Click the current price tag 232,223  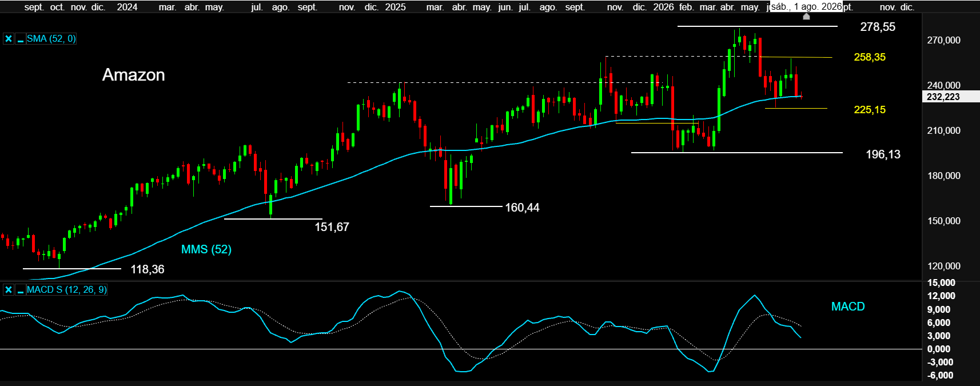pos(951,97)
